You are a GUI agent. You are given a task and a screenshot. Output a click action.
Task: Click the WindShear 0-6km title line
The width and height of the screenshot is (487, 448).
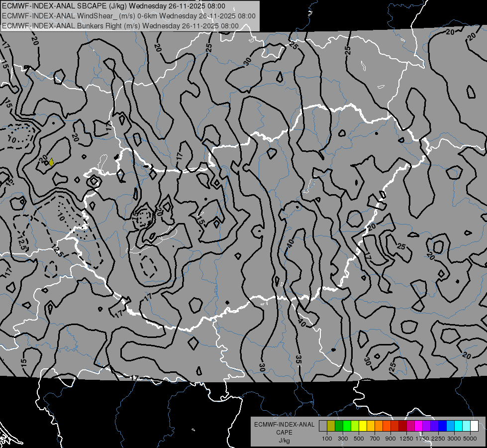(x=129, y=16)
